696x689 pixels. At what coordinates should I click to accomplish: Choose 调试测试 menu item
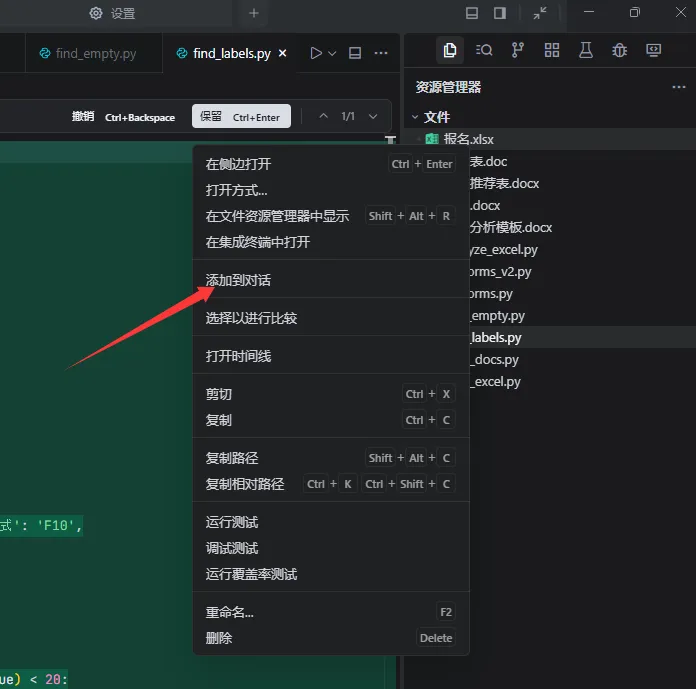(331, 548)
